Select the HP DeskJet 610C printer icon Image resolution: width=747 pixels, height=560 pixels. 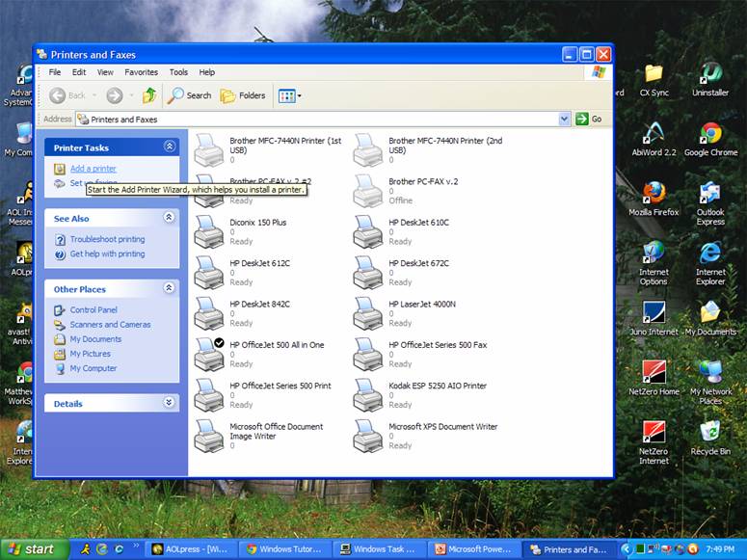(x=368, y=231)
